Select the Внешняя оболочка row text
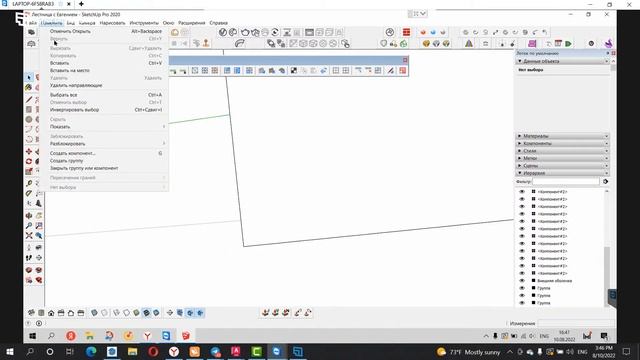Screen dimensions: 640x360 [554, 281]
